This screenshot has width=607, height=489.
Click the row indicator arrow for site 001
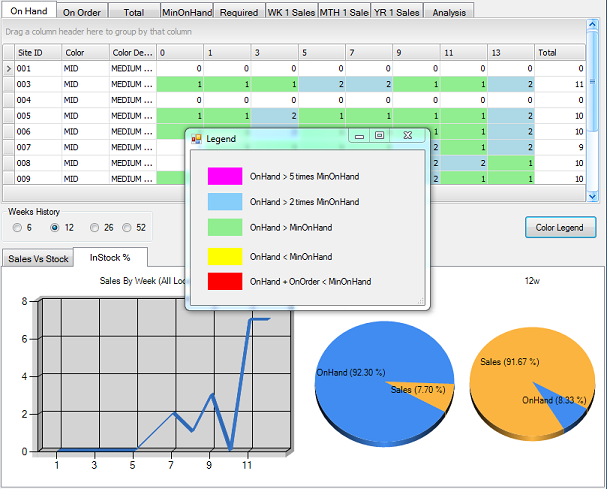click(x=9, y=69)
